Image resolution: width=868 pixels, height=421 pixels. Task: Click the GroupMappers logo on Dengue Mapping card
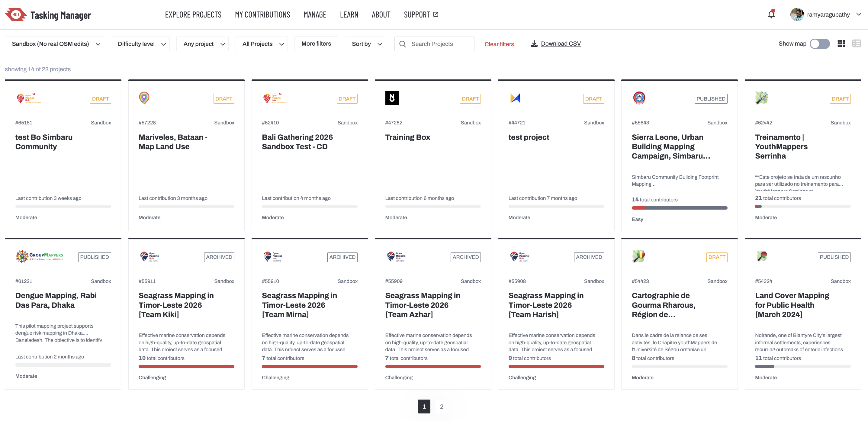tap(40, 256)
